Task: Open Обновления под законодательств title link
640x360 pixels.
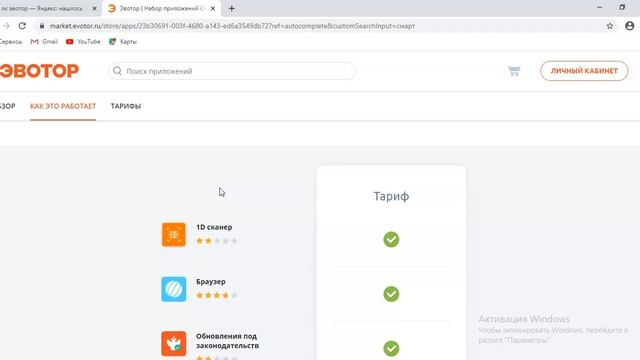Action: pyautogui.click(x=227, y=341)
